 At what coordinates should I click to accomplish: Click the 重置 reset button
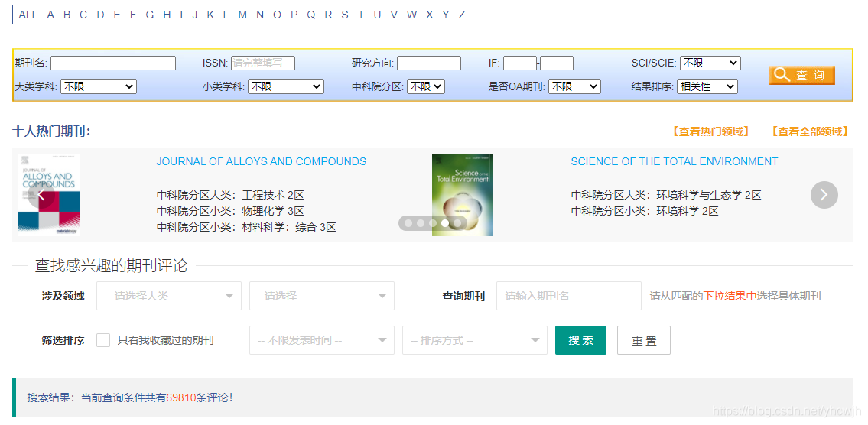[644, 340]
